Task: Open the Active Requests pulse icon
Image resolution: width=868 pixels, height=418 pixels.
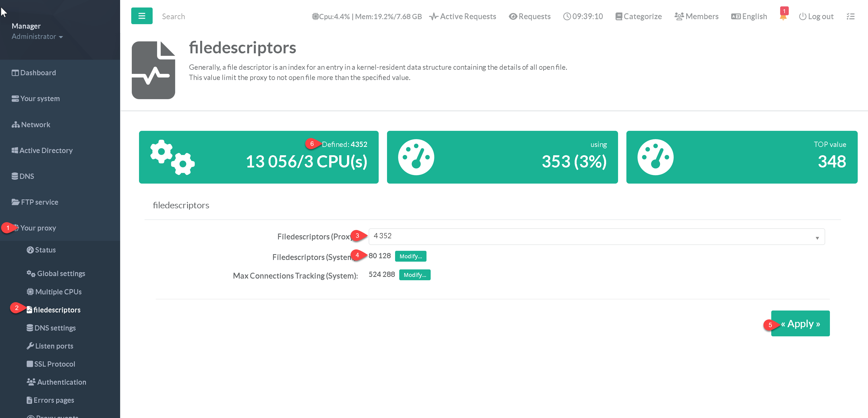Action: 433,16
